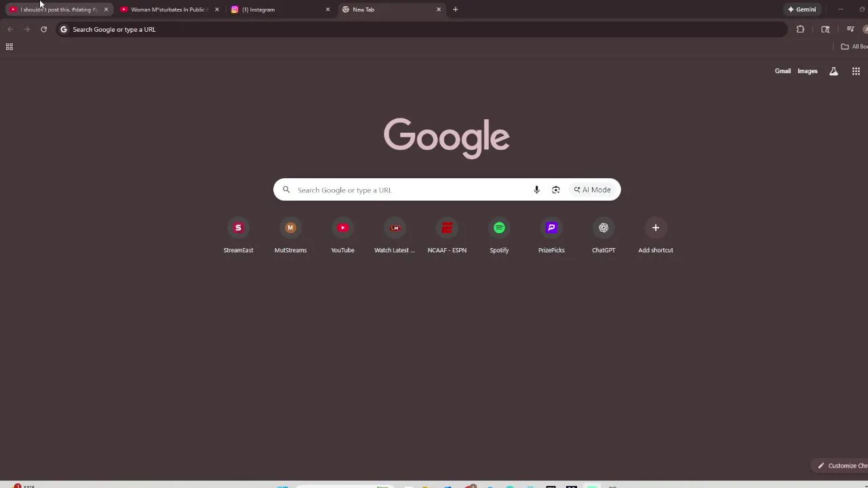Click the AI Mode button
Image resolution: width=868 pixels, height=488 pixels.
pyautogui.click(x=593, y=190)
